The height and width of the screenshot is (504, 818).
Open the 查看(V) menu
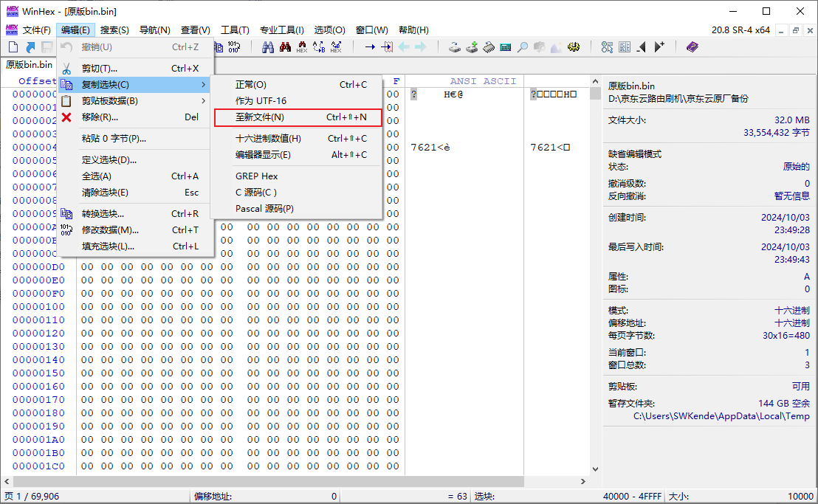pos(195,30)
